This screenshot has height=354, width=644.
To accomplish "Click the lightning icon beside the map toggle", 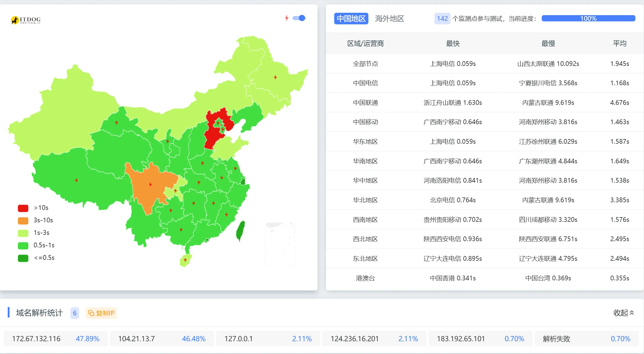I will point(287,18).
